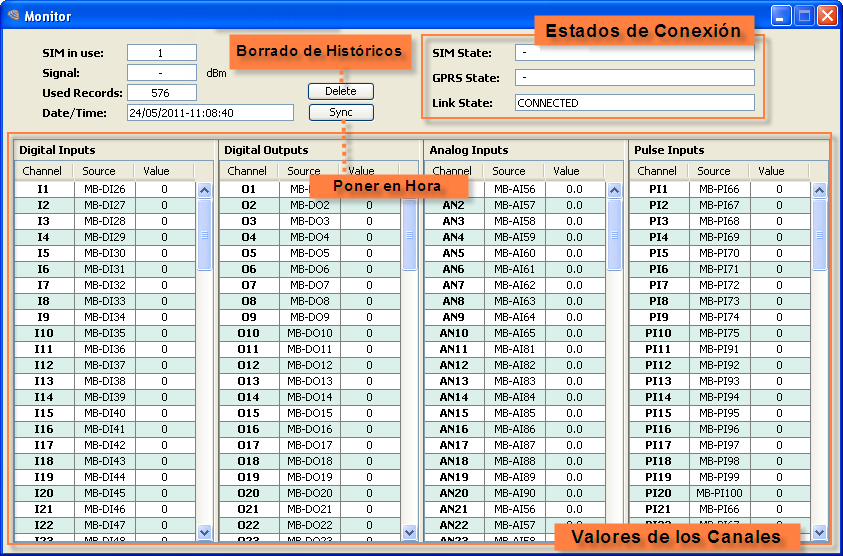Click Channel column header in Digital Inputs
The height and width of the screenshot is (556, 843).
coord(42,172)
